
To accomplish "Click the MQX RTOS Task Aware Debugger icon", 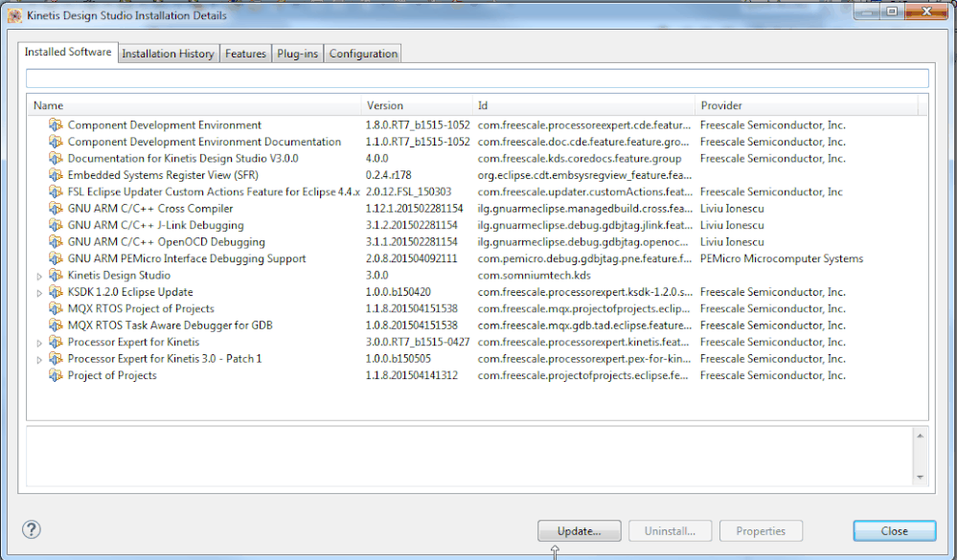I will coord(56,325).
